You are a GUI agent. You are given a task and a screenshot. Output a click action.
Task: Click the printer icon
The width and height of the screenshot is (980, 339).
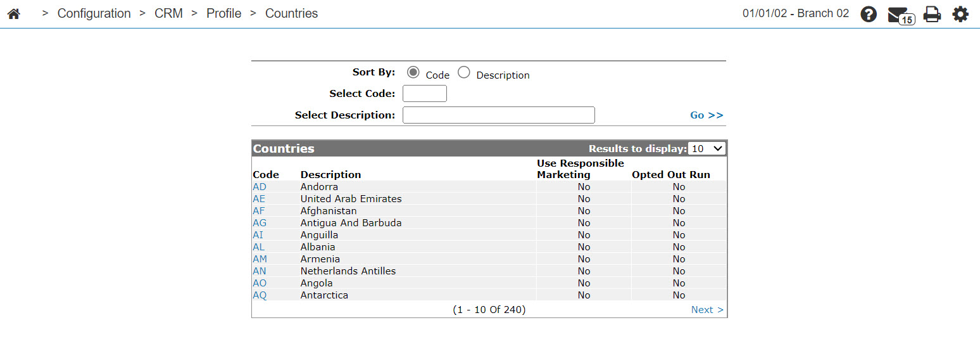pos(932,14)
